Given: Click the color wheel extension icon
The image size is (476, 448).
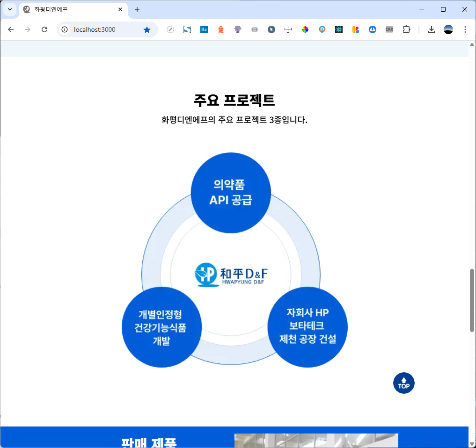Looking at the screenshot, I should (305, 29).
